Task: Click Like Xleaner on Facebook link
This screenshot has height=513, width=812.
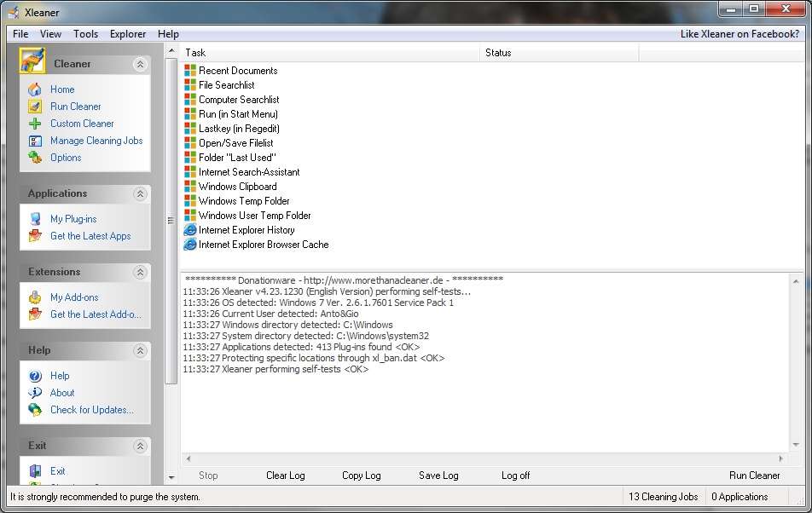Action: pos(739,33)
